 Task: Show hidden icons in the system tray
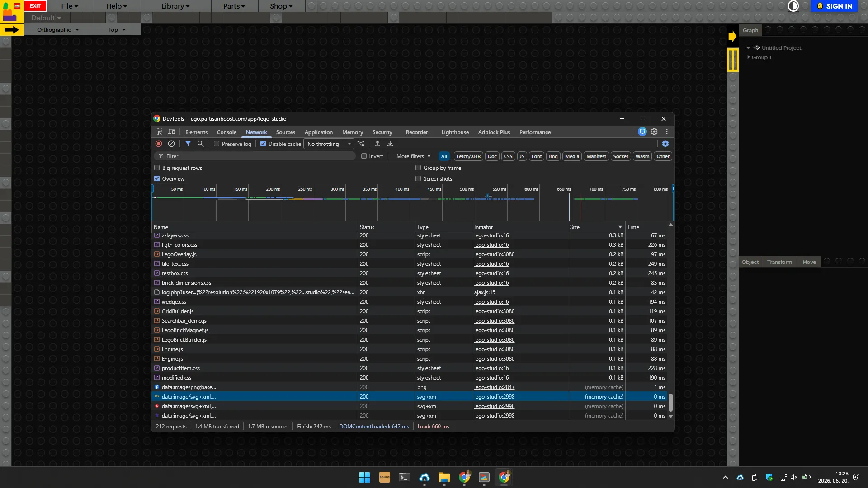[x=726, y=477]
